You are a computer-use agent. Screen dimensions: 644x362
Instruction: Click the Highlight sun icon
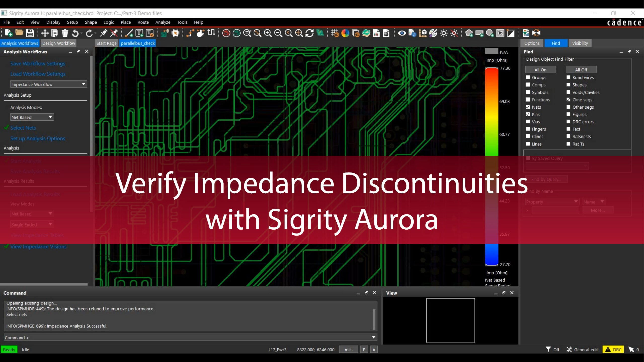point(444,33)
